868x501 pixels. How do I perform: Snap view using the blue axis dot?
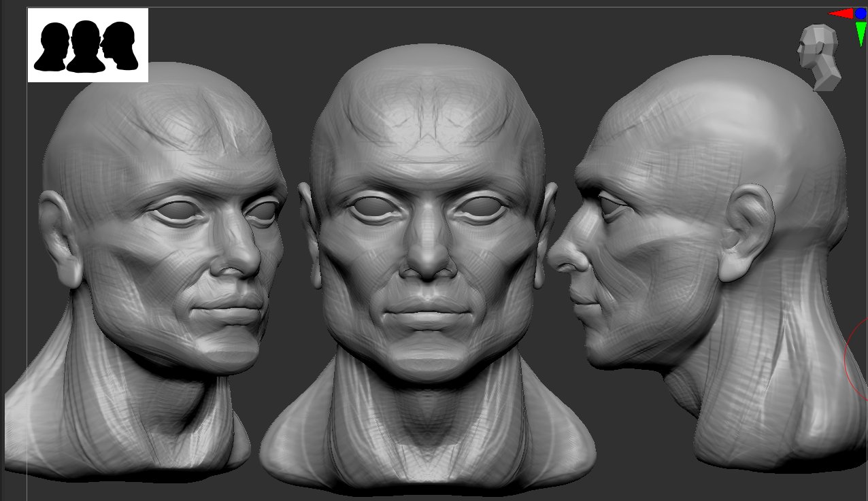pyautogui.click(x=861, y=14)
